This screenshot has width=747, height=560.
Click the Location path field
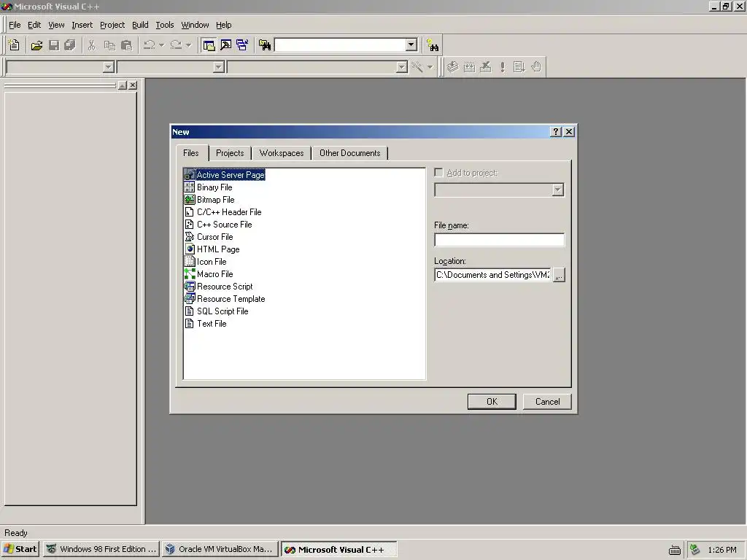[492, 275]
